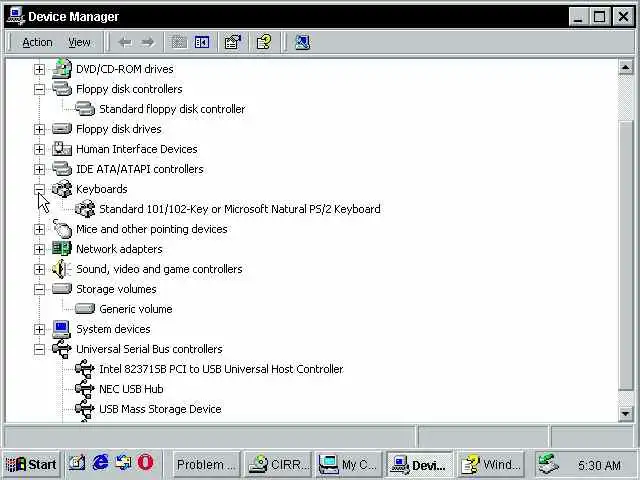Click the Back arrow toolbar button
This screenshot has height=480, width=640.
point(124,42)
